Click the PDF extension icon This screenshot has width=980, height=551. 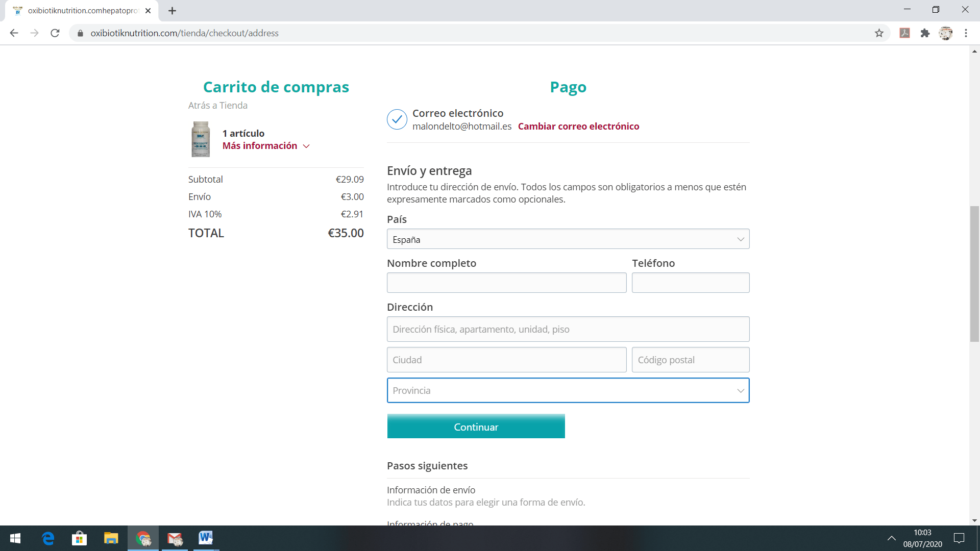click(x=904, y=33)
